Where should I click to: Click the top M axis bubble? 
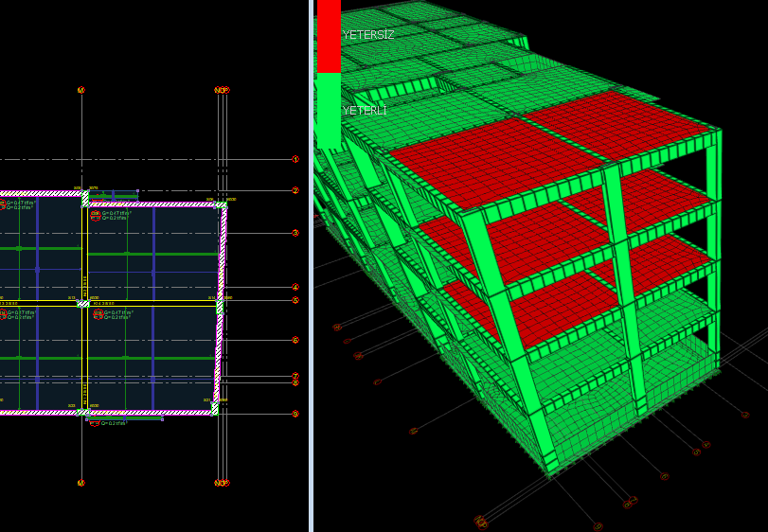click(x=81, y=91)
